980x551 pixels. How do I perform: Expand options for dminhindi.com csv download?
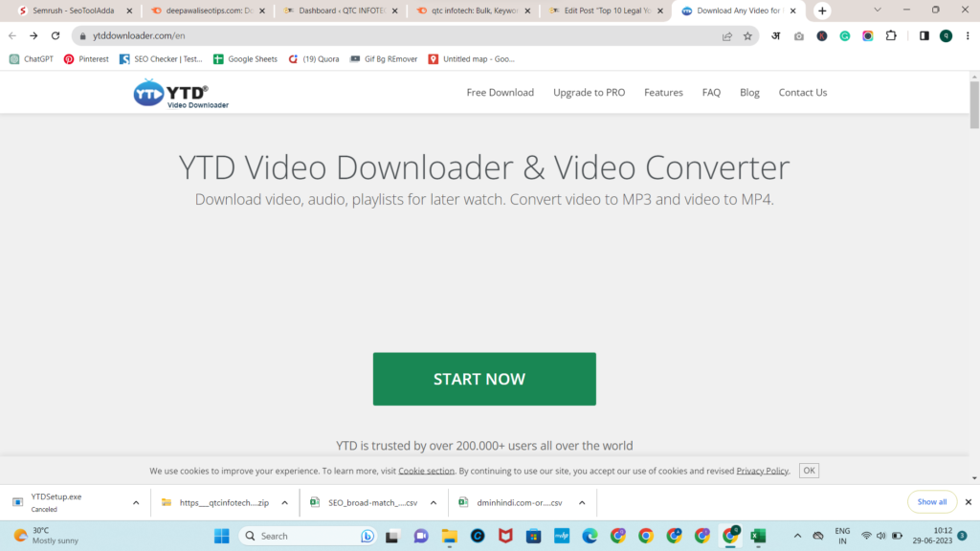click(x=582, y=502)
